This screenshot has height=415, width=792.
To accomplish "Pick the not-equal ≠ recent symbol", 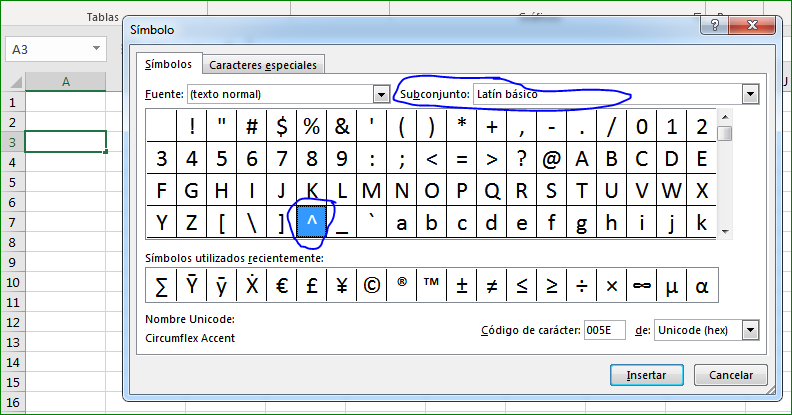I will (491, 285).
